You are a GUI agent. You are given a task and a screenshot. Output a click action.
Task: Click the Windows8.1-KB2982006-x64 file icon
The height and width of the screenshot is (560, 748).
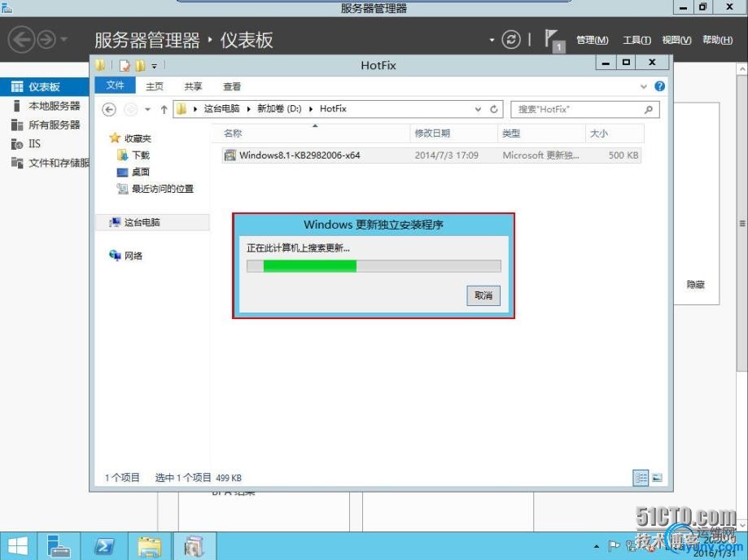[x=230, y=155]
